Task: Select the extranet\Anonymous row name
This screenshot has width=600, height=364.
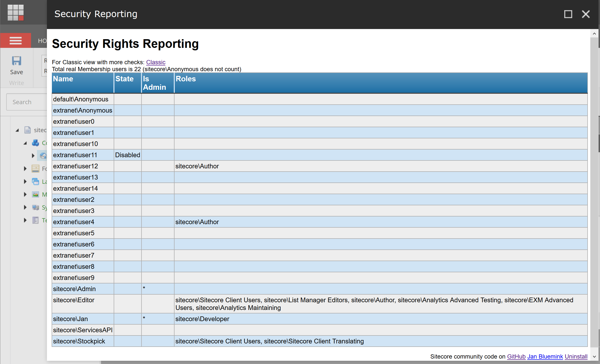Action: coord(83,110)
